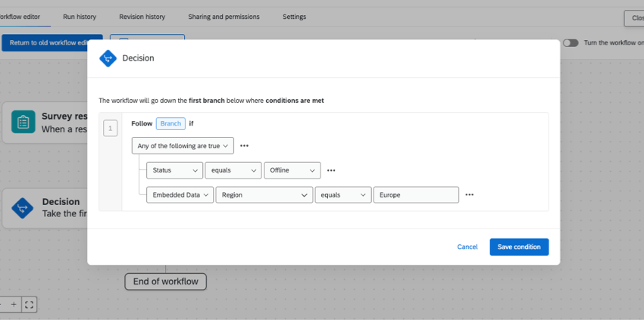644x320 pixels.
Task: Expand the Any of the following are true dropdown
Action: (183, 145)
